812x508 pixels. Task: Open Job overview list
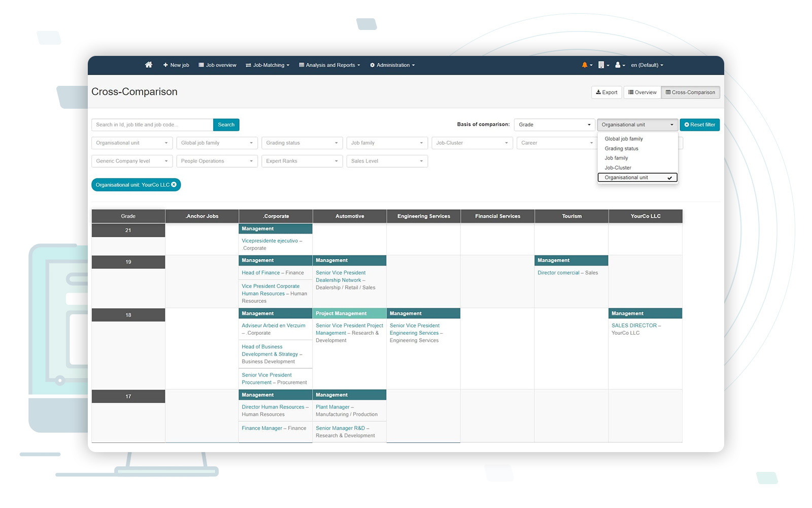point(217,65)
